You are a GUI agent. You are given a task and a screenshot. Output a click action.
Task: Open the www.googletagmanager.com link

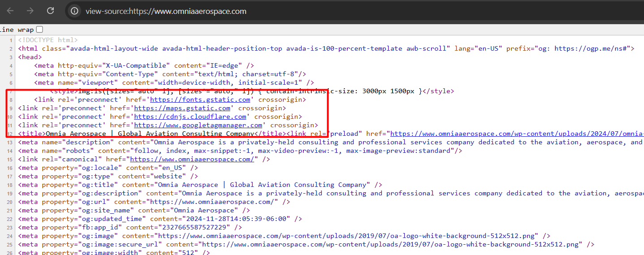coord(198,125)
